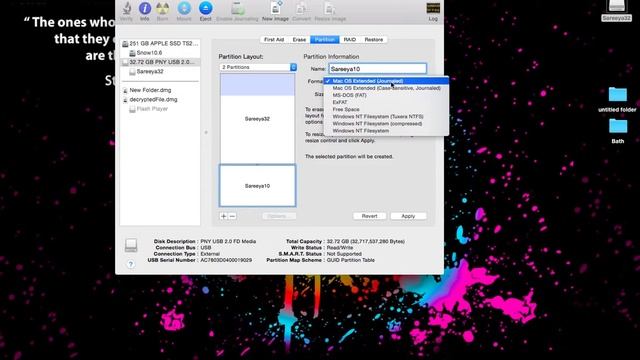
Task: Choose plain Windows NT Filesystem option
Action: (386, 131)
